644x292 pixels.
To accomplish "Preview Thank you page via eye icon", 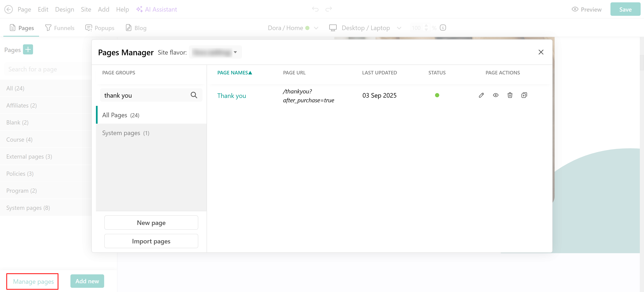I will coord(496,95).
